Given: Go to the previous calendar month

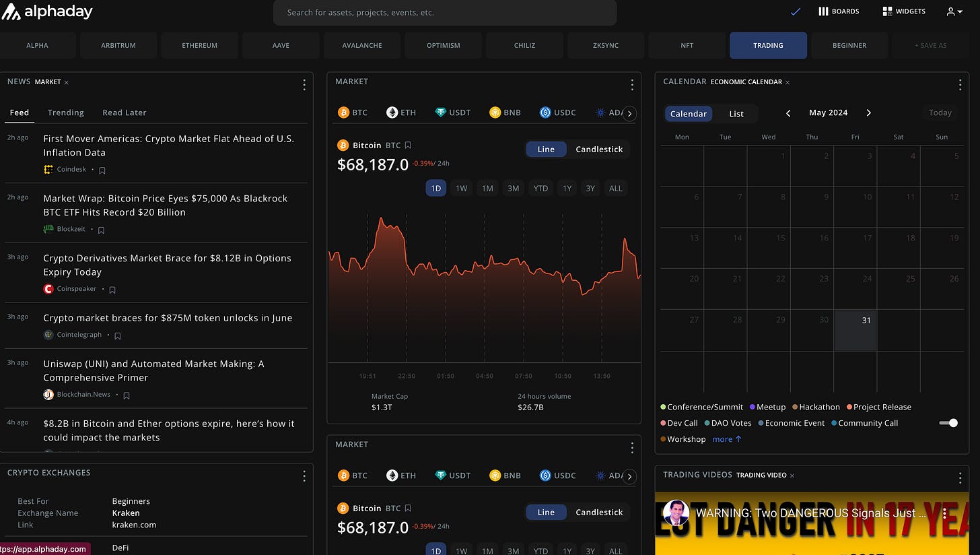Looking at the screenshot, I should pyautogui.click(x=788, y=113).
